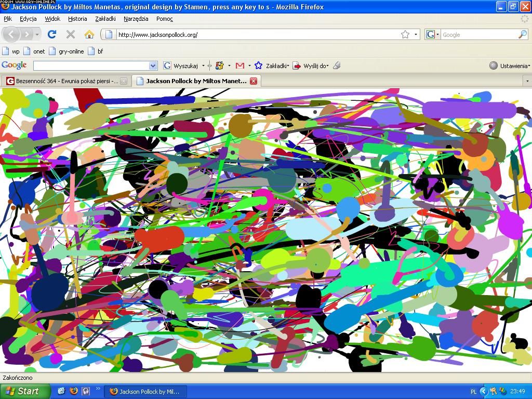The image size is (532, 399).
Task: Click the jacksonpollock.org URL address field
Action: (258, 35)
